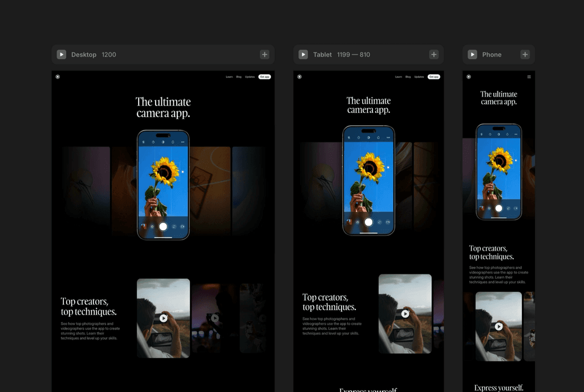The width and height of the screenshot is (584, 392).
Task: Click the Get app button in Desktop layout
Action: pos(265,77)
